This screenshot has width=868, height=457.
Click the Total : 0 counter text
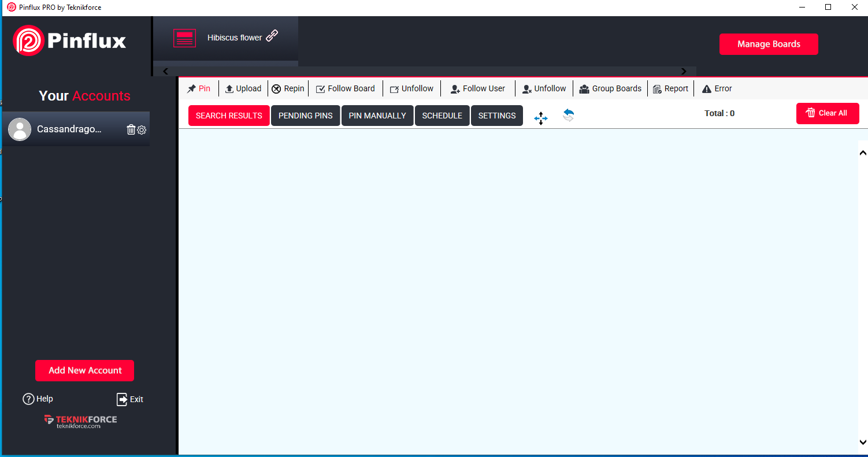coord(719,113)
